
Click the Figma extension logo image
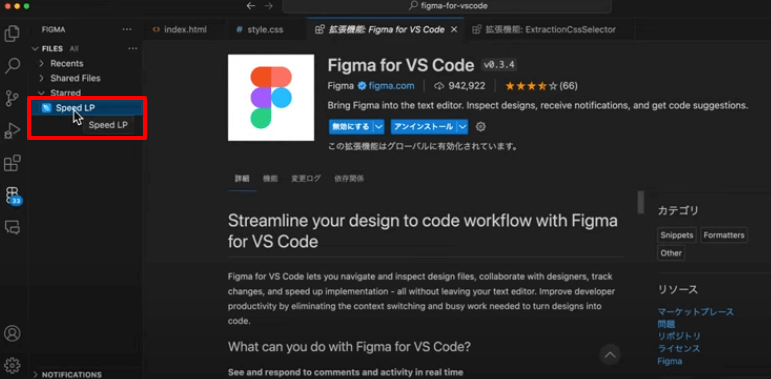click(x=271, y=97)
